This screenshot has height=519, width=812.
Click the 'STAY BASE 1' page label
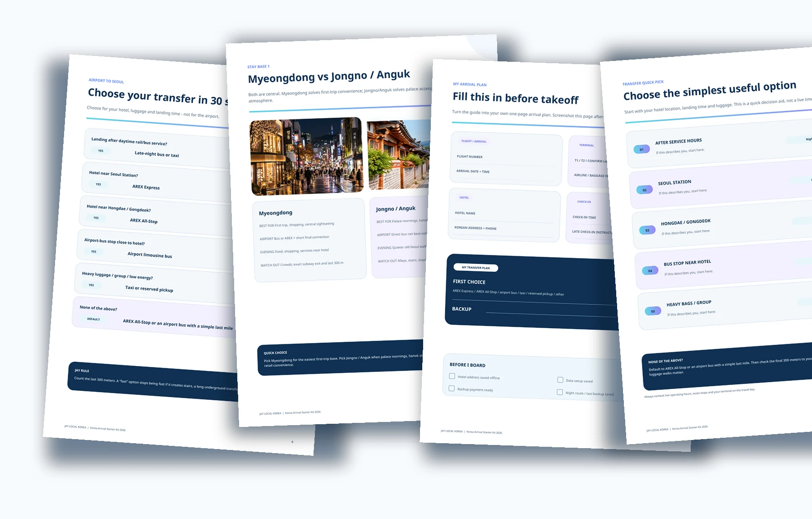coord(258,66)
